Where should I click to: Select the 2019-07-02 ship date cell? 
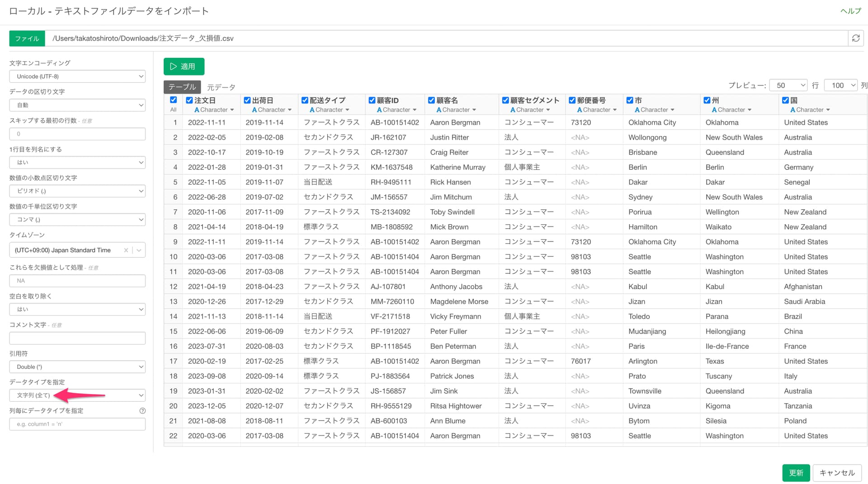tap(269, 197)
